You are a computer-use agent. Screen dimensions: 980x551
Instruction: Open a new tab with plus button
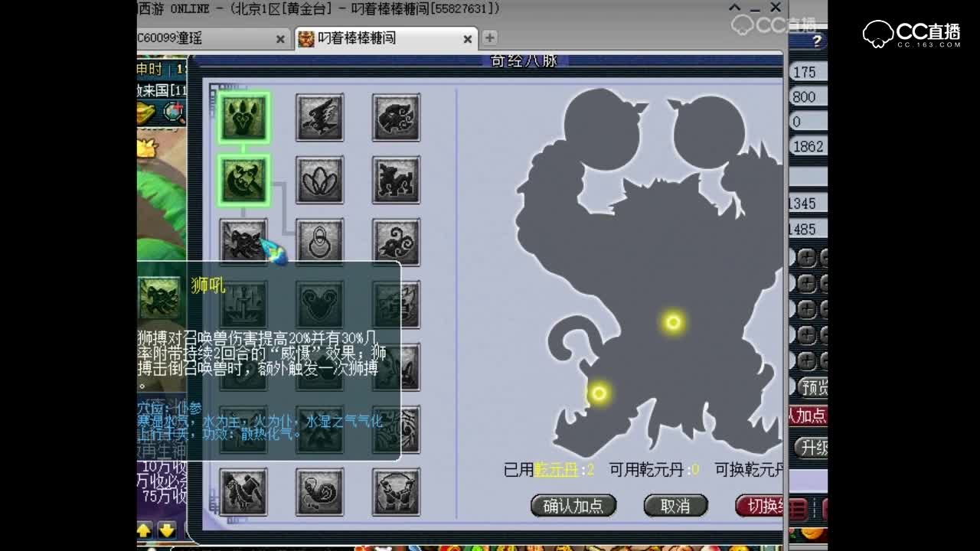(490, 37)
